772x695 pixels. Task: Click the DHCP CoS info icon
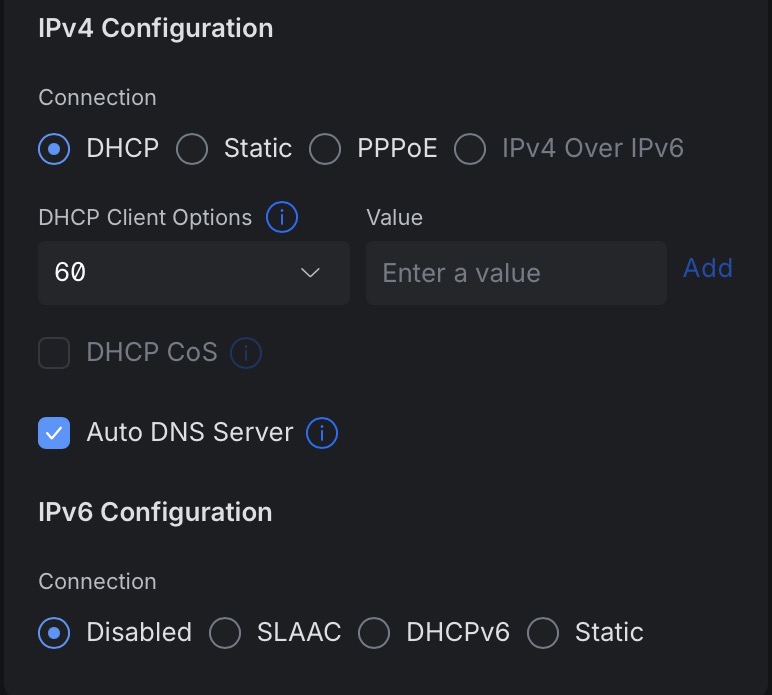pos(246,353)
